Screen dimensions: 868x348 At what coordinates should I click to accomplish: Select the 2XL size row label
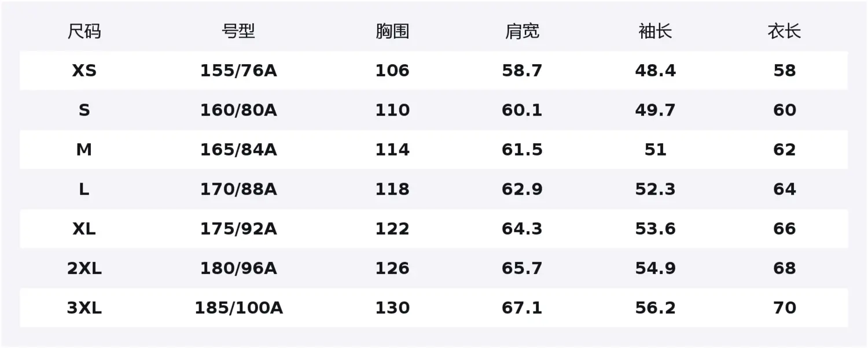pyautogui.click(x=84, y=268)
